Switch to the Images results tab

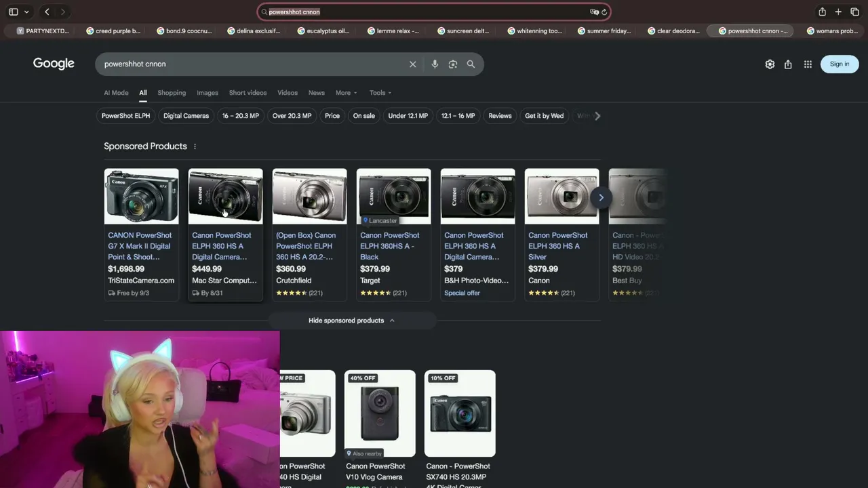(208, 93)
